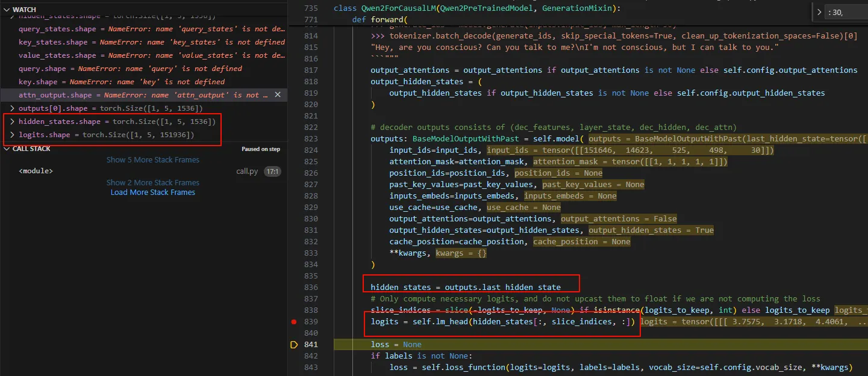Toggle the red breakpoint at line 839
The width and height of the screenshot is (868, 376).
click(x=293, y=322)
